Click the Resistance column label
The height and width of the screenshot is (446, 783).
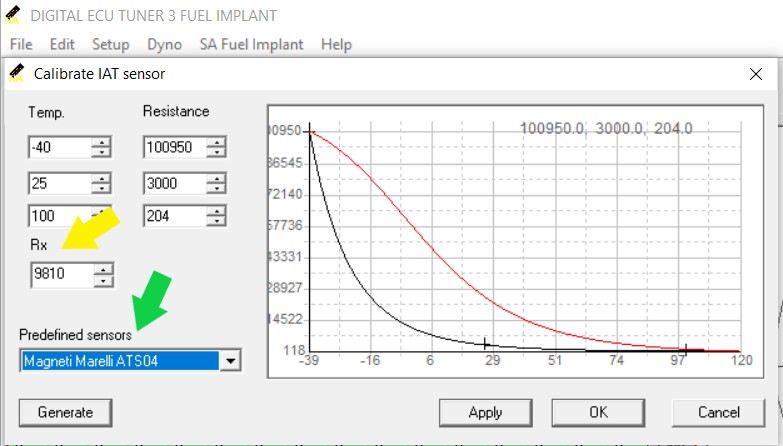(x=176, y=111)
